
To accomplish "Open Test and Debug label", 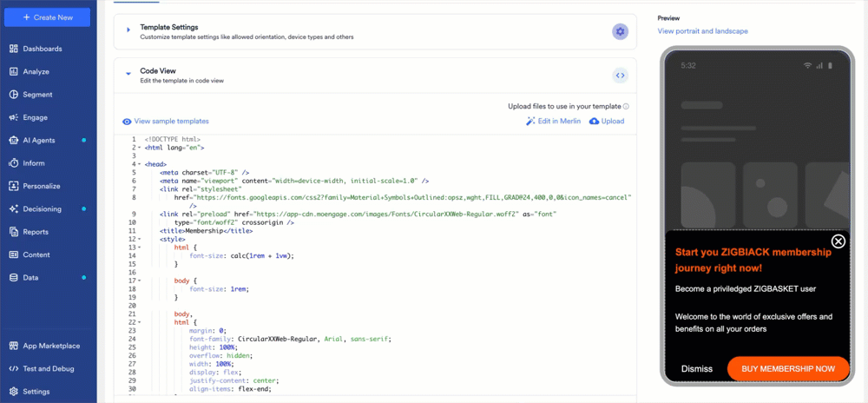I will [x=49, y=368].
